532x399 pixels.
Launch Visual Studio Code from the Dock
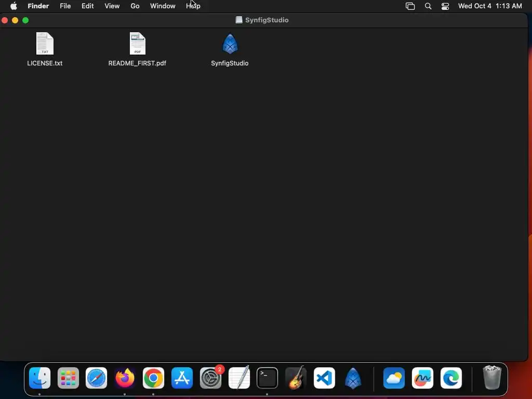click(x=324, y=378)
